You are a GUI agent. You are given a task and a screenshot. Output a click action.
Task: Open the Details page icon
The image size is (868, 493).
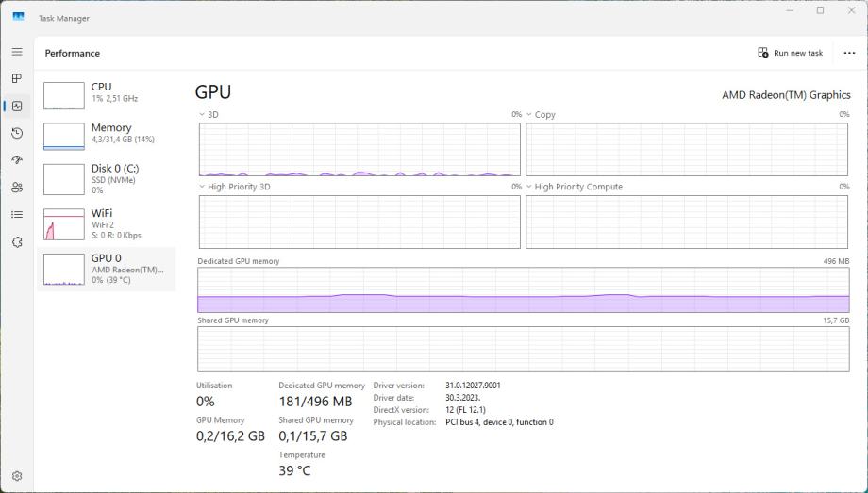click(x=17, y=215)
